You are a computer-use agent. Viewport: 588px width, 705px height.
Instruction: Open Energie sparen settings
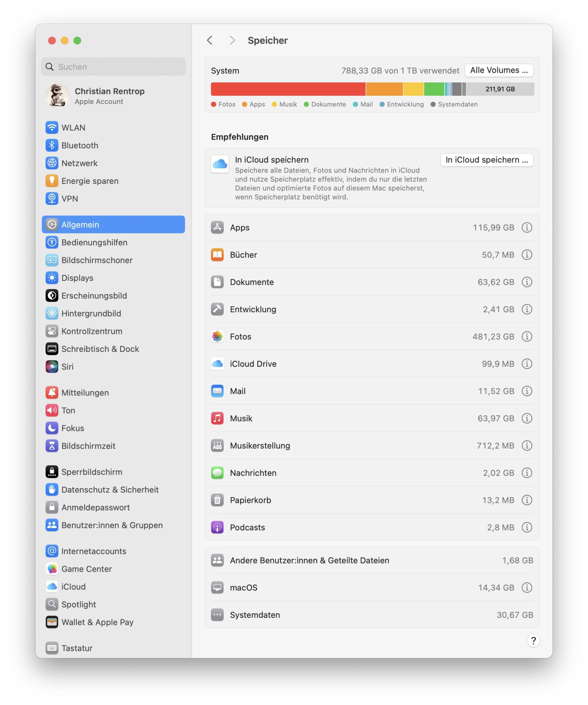coord(113,181)
